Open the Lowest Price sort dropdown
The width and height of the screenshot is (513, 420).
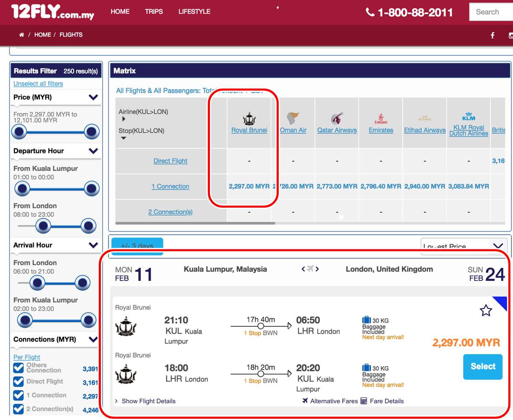[464, 247]
